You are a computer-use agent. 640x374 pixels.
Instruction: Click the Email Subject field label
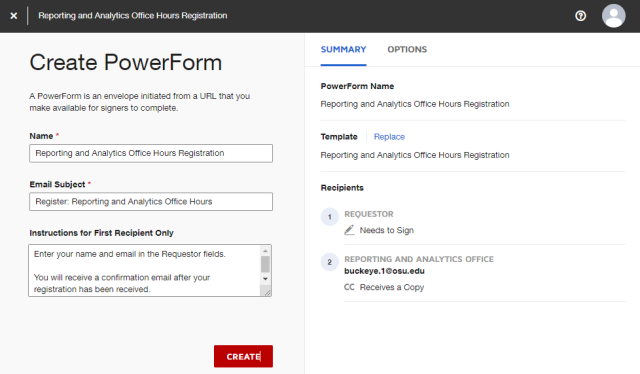click(58, 185)
